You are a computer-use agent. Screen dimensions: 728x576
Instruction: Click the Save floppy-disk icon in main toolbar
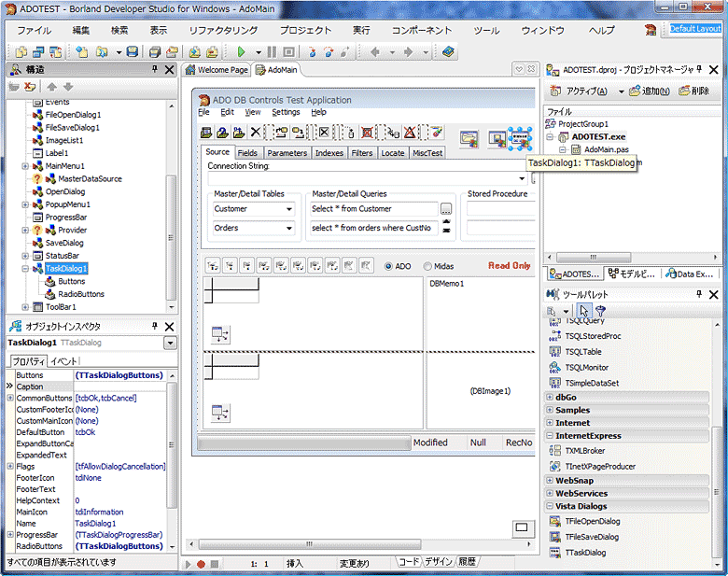click(x=133, y=52)
